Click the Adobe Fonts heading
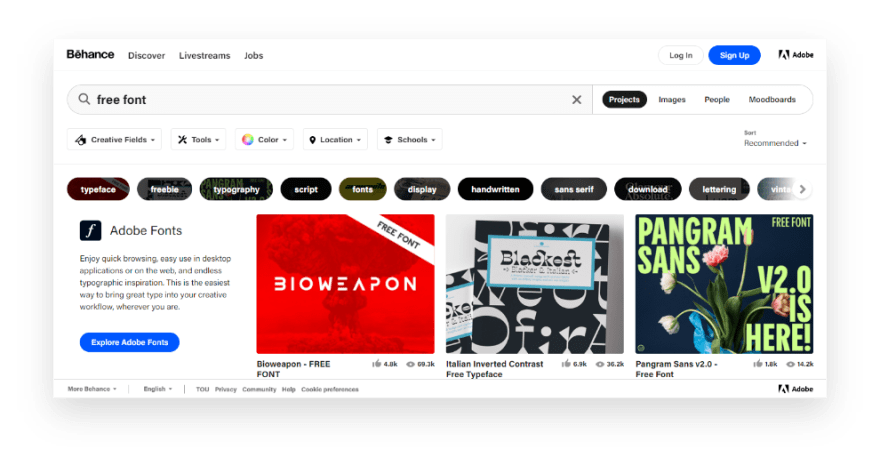 click(x=146, y=230)
